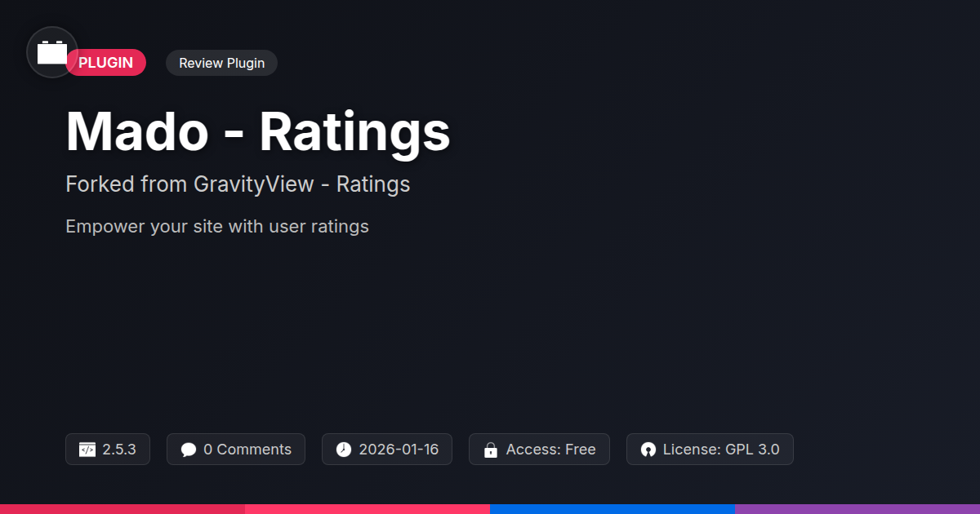This screenshot has height=514, width=980.
Task: Click the speech bubble comments icon
Action: [x=189, y=450]
